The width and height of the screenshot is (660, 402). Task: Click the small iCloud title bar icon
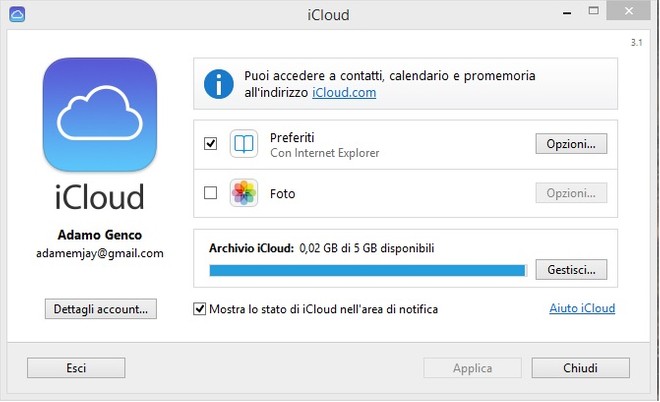17,15
